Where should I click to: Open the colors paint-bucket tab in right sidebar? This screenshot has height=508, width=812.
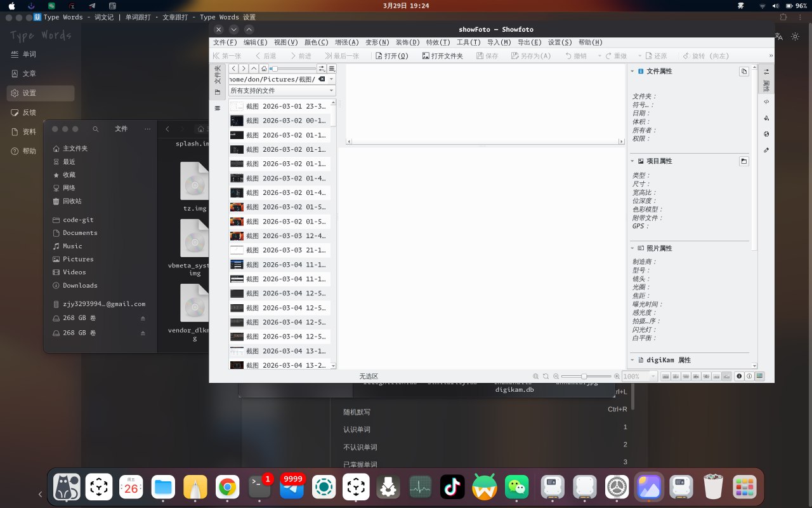click(766, 118)
